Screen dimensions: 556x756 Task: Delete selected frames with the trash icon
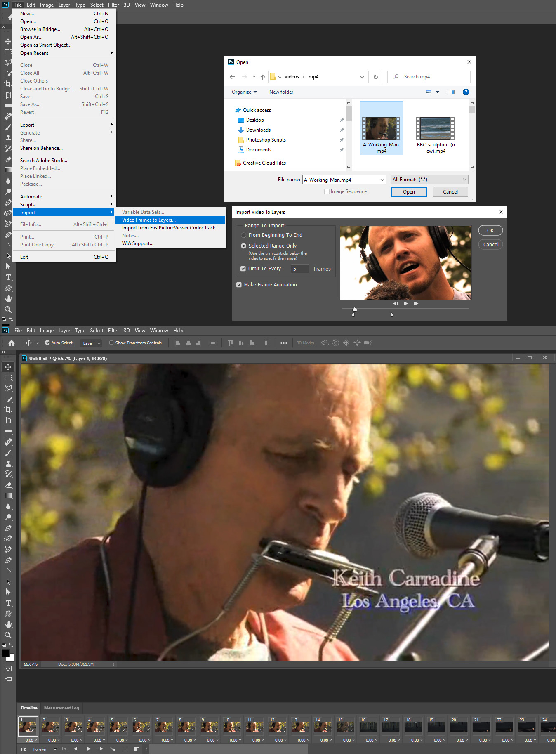tap(136, 749)
